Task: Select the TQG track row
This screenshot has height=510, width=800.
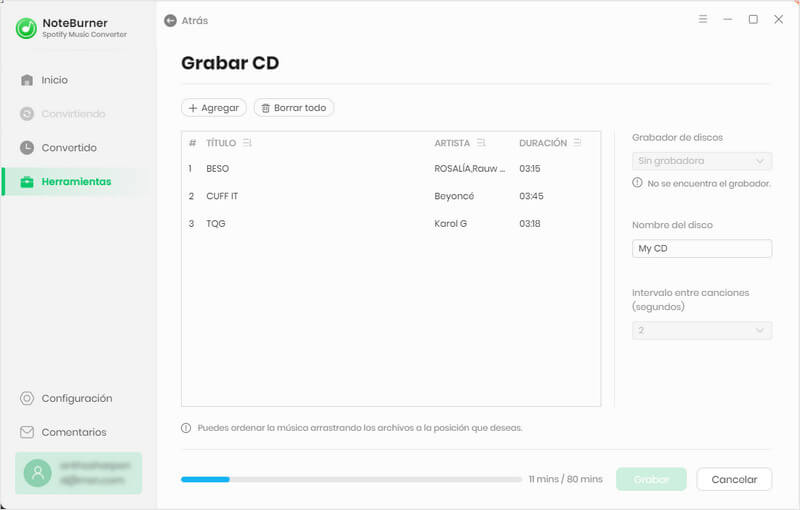Action: (391, 224)
